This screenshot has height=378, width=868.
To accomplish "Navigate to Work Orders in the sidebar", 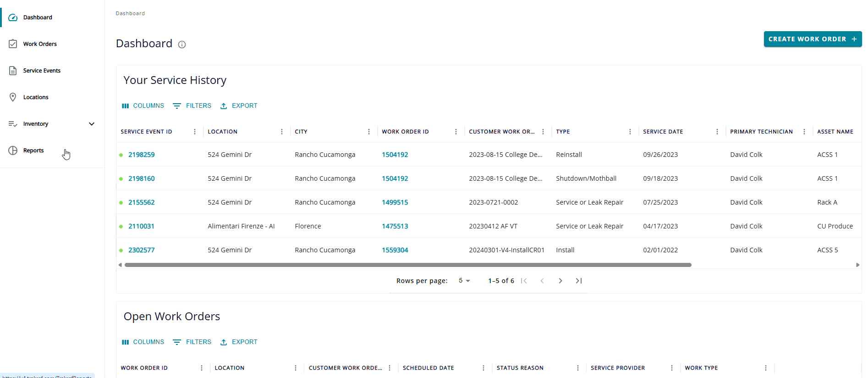I will tap(52, 44).
